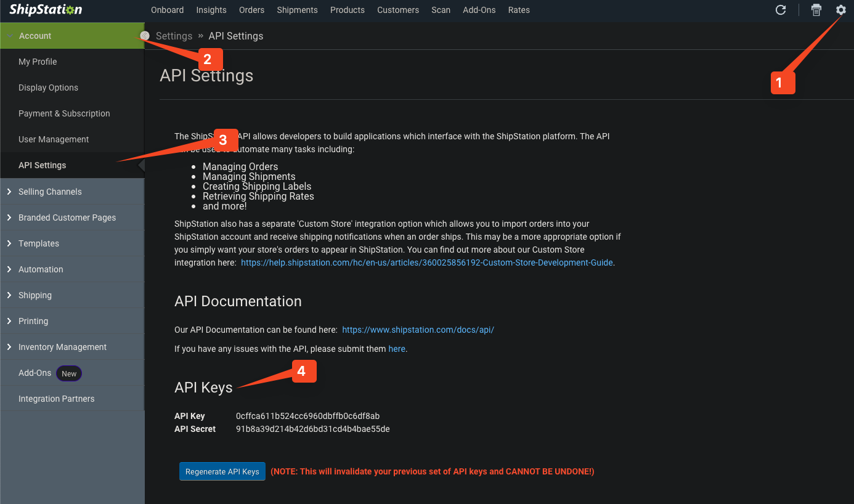Expand the Printing section

(x=72, y=321)
